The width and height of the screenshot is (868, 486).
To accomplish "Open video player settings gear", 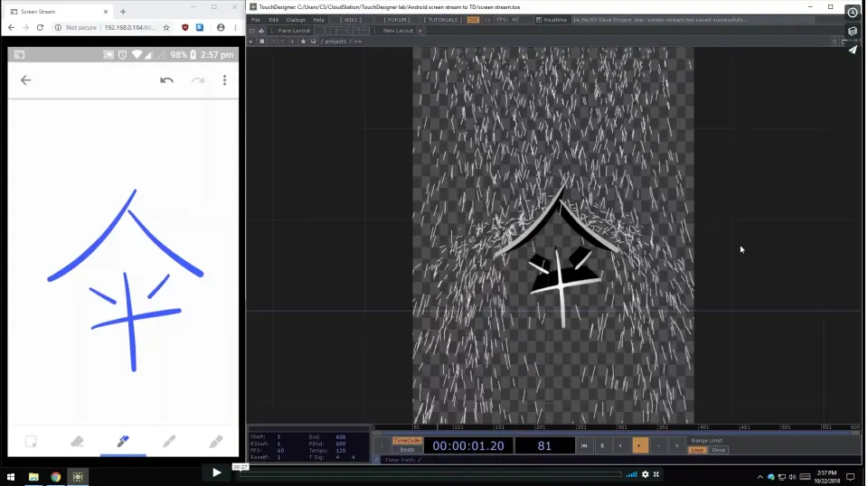I will (645, 474).
